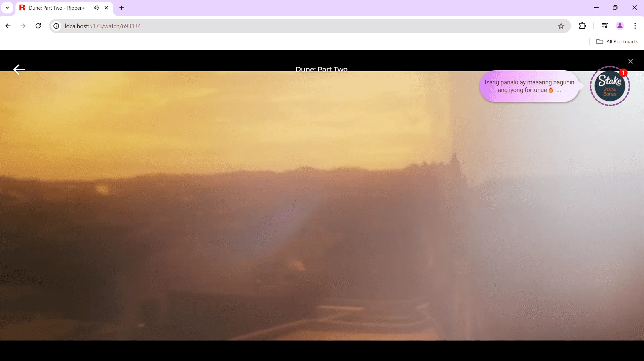Open the Extensions puzzle menu

point(582,26)
